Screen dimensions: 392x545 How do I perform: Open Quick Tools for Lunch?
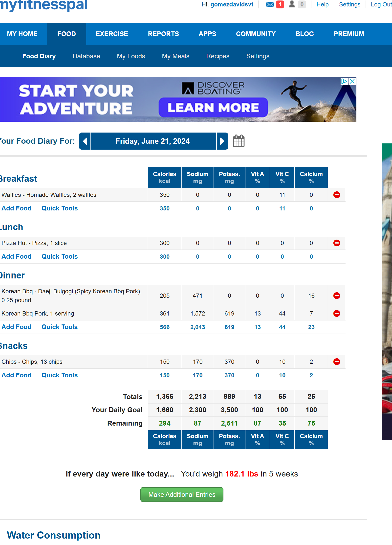pos(60,256)
